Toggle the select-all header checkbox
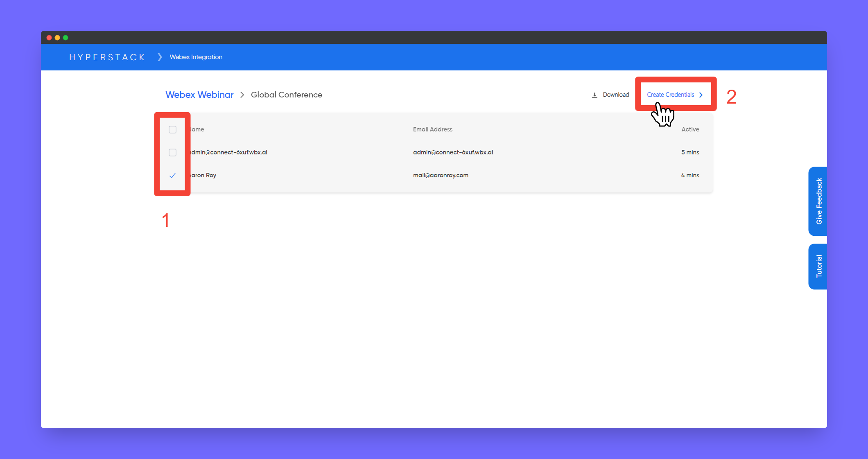Viewport: 868px width, 459px height. pos(172,129)
